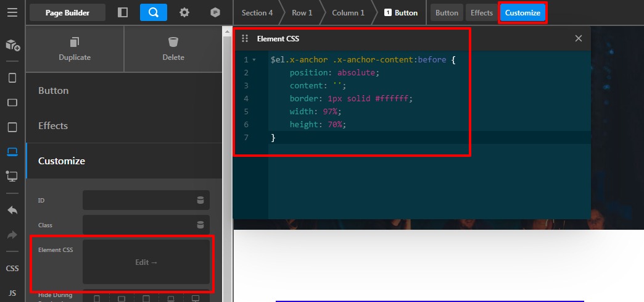Open the settings gear icon
Screen dimensions: 644x302
pyautogui.click(x=184, y=12)
